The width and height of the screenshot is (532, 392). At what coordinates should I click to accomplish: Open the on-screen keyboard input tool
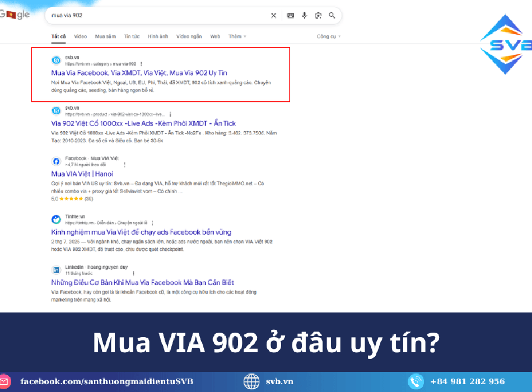[290, 16]
